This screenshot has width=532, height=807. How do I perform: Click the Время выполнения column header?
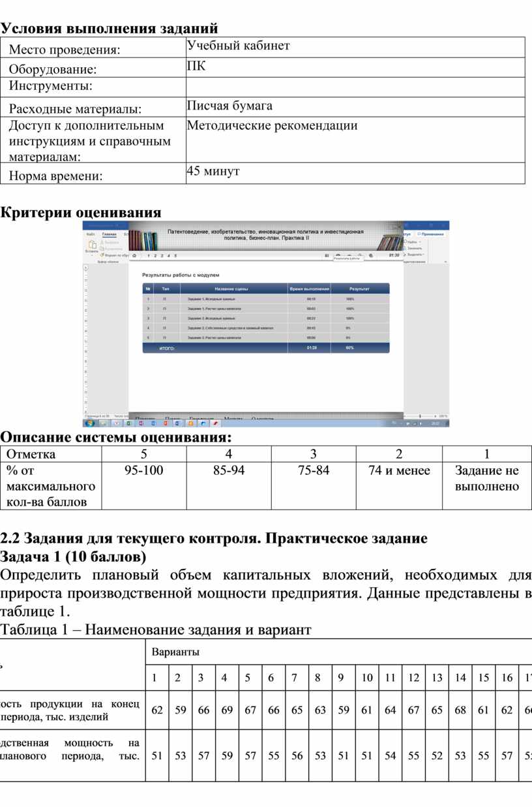310,288
